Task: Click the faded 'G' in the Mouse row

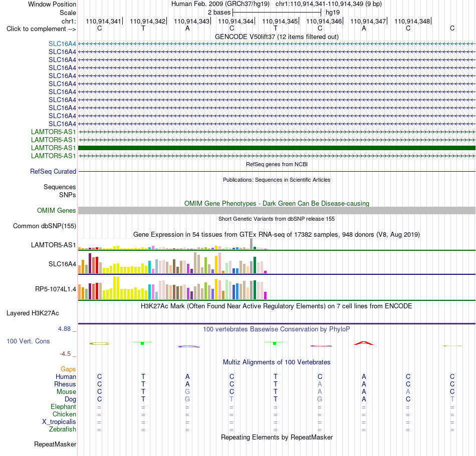Action: click(187, 392)
